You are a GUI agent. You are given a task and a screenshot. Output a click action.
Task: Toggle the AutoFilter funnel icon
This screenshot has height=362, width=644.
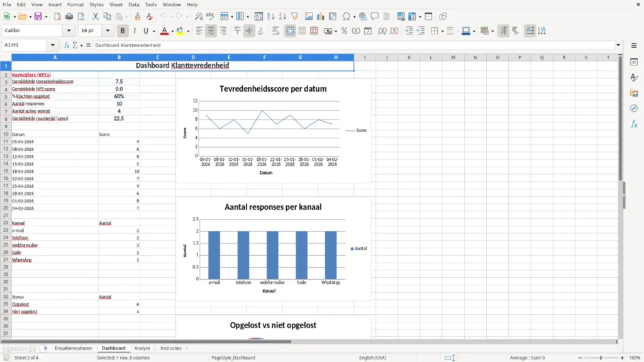point(294,16)
